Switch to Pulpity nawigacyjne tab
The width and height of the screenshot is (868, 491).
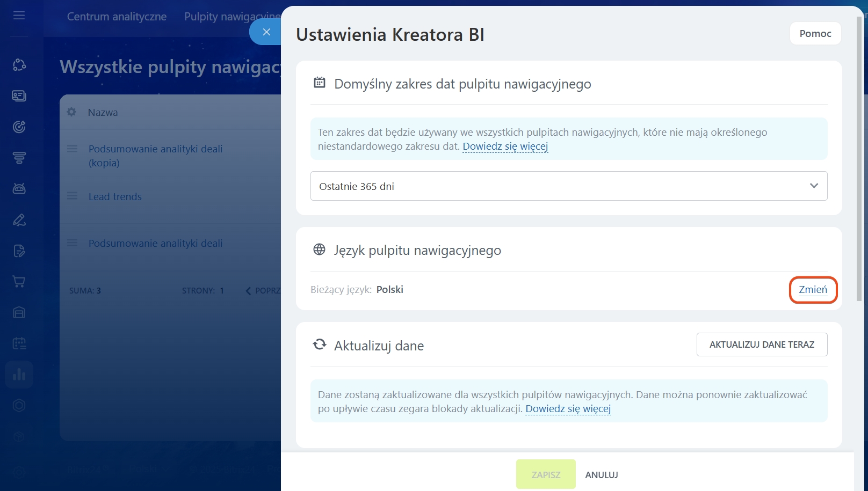tap(231, 17)
